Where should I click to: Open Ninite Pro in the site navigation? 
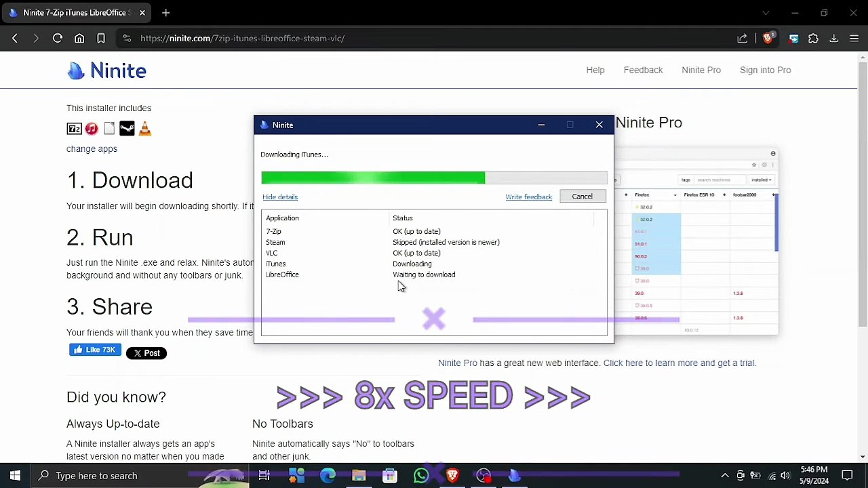click(701, 70)
